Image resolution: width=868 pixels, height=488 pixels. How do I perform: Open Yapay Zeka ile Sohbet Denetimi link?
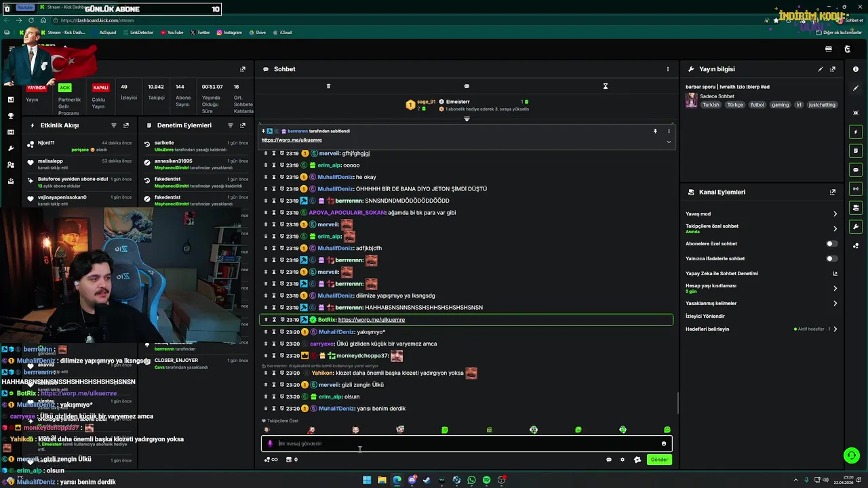835,274
